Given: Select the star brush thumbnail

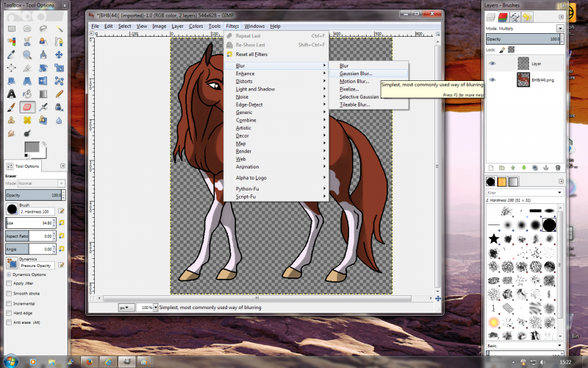Looking at the screenshot, I should 494,238.
